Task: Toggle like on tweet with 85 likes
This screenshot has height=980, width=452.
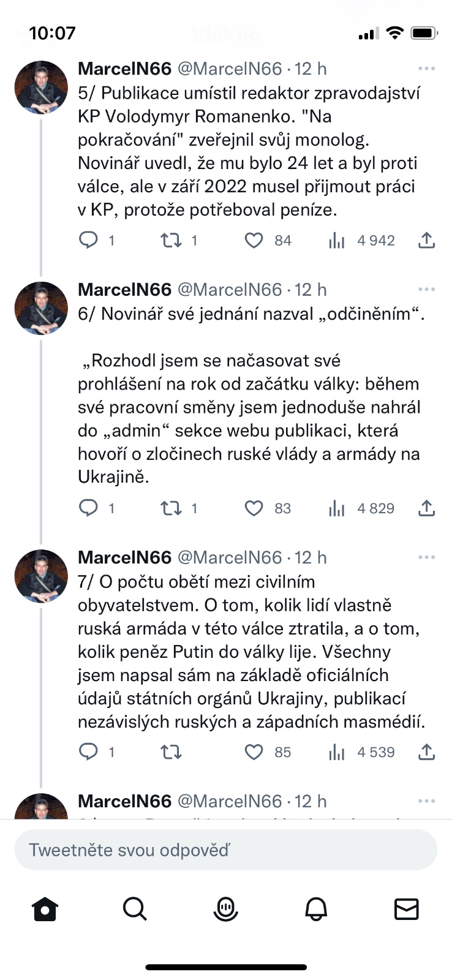Action: pos(254,752)
